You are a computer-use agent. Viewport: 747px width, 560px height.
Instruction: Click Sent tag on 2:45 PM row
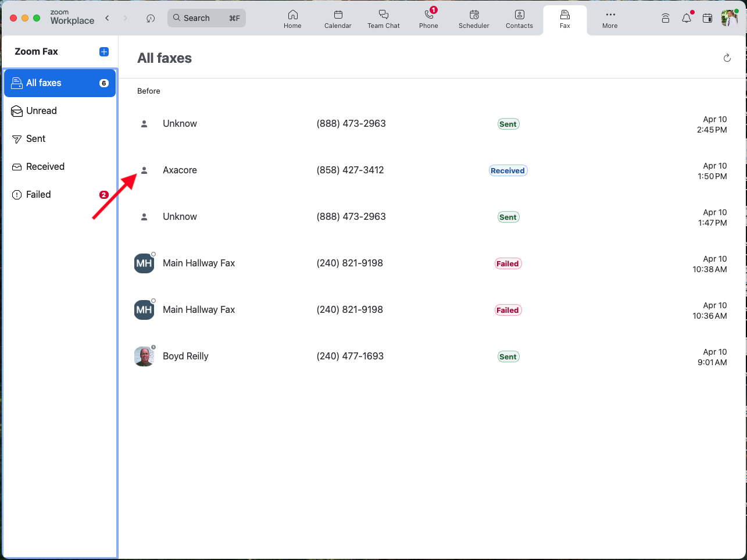pos(508,124)
